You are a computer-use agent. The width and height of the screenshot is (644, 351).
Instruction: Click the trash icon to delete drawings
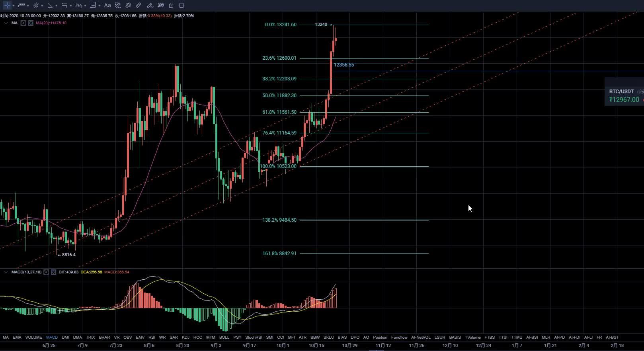(181, 5)
